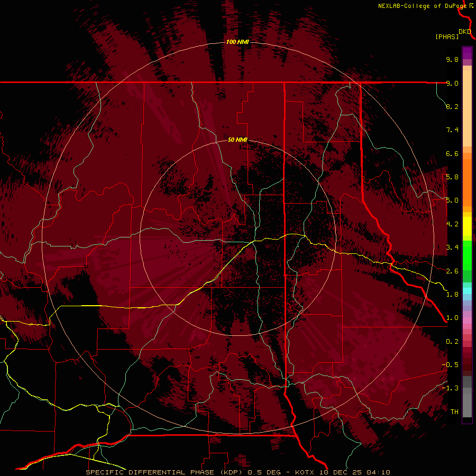The width and height of the screenshot is (476, 476).
Task: Click the "50 NMI" range ring label
Action: point(237,140)
